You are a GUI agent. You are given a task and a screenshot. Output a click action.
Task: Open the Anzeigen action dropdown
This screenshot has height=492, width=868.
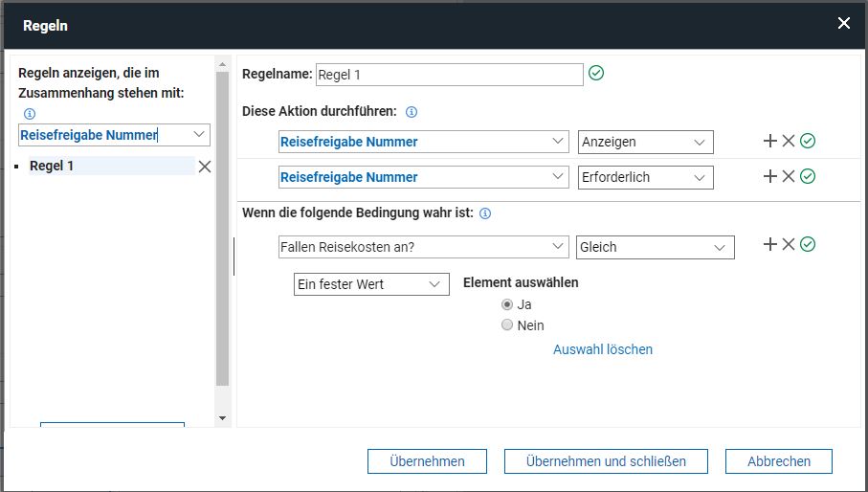pos(645,142)
